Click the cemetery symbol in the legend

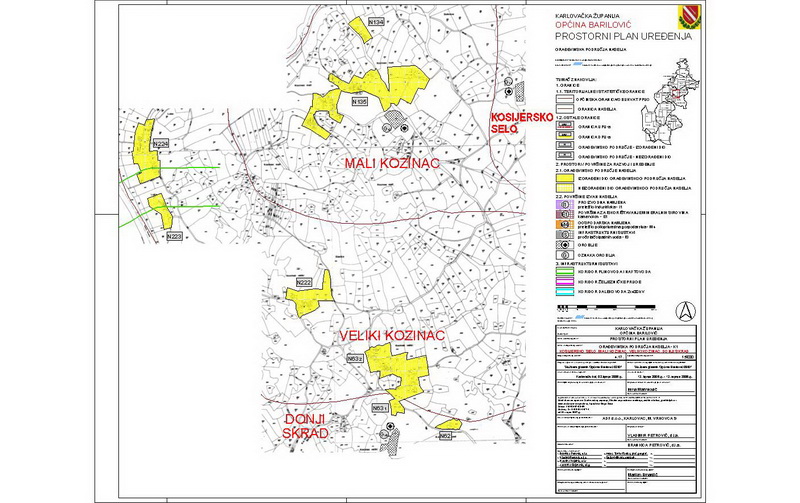pyautogui.click(x=563, y=245)
